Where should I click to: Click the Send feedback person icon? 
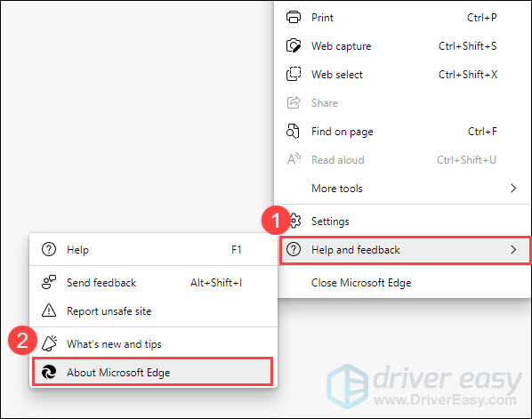[x=49, y=282]
